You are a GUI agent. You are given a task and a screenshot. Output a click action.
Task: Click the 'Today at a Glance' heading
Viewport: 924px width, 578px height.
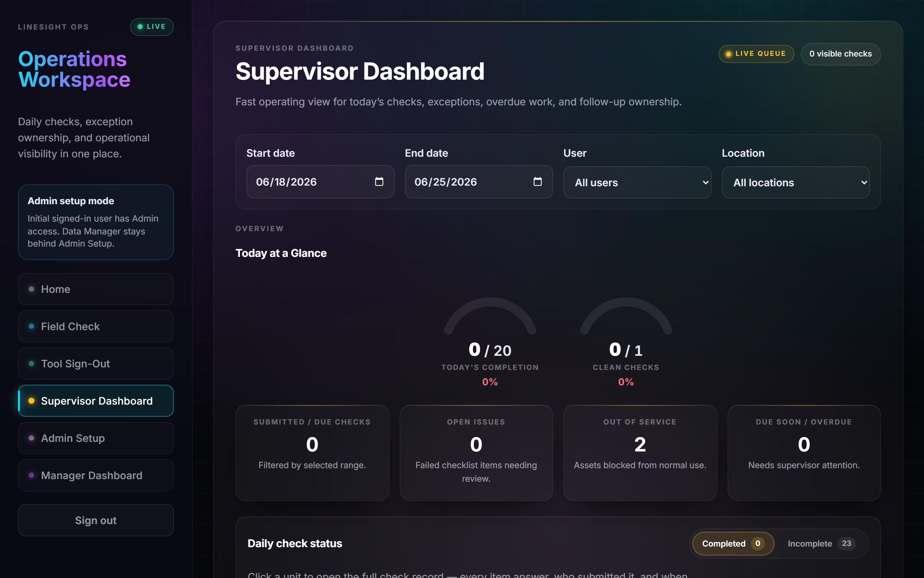click(281, 253)
